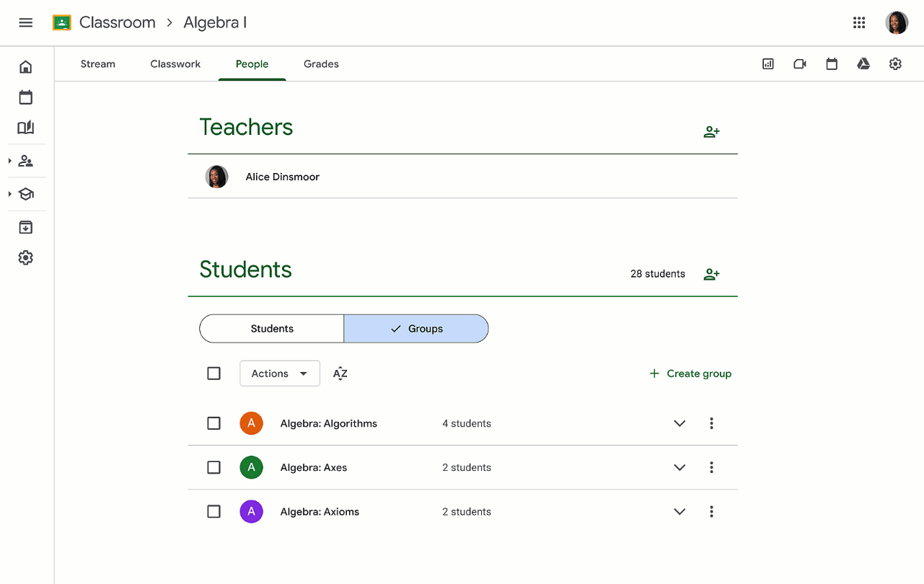Open class settings gear in top toolbar
Image resolution: width=924 pixels, height=584 pixels.
point(895,64)
